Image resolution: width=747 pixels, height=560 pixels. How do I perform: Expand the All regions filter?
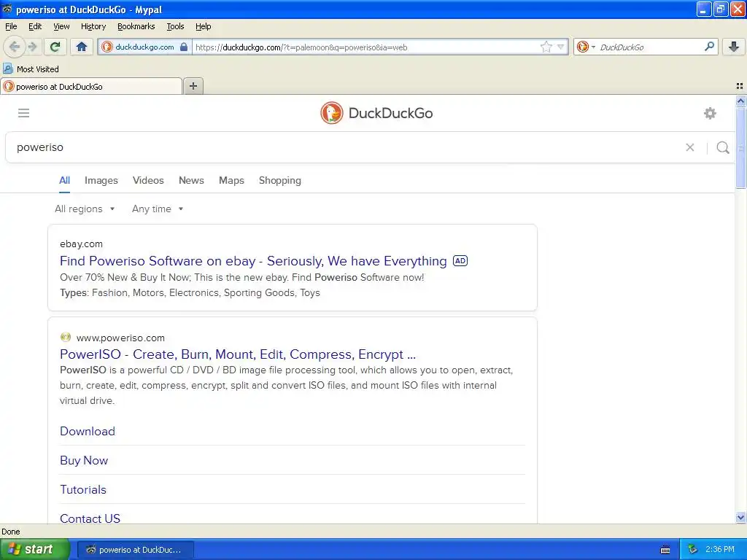click(x=85, y=209)
